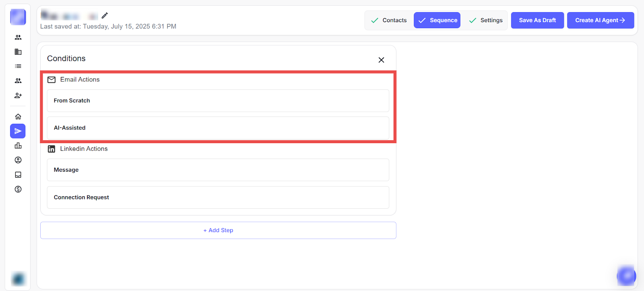Screen dimensions: 644x291
Task: Select the LinkedIn Connection Request action
Action: click(218, 197)
